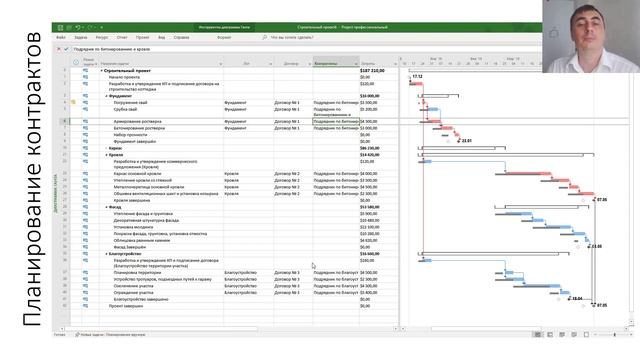This screenshot has width=640, height=360.
Task: Cancel entry with the red X icon
Action: (59, 49)
